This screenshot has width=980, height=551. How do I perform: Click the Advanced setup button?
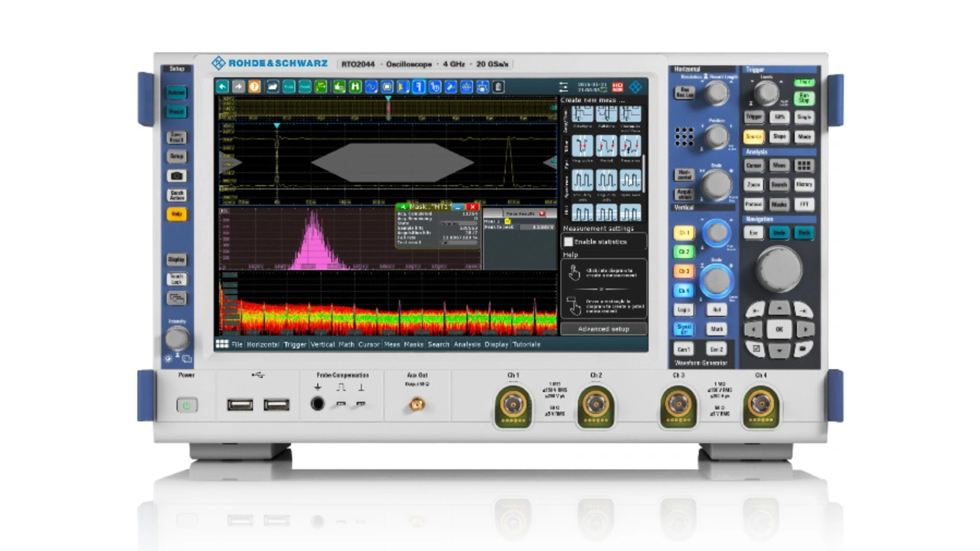pyautogui.click(x=603, y=328)
